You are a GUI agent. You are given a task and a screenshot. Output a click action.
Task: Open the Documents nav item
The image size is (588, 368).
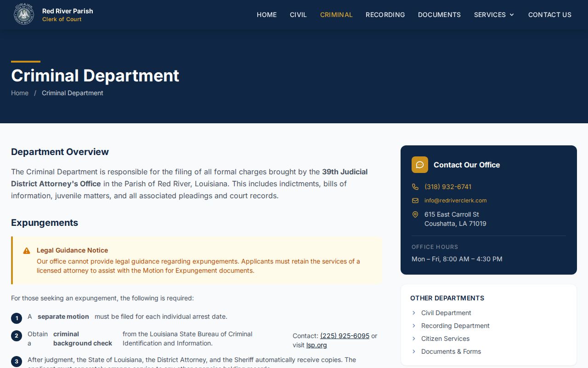tap(439, 15)
